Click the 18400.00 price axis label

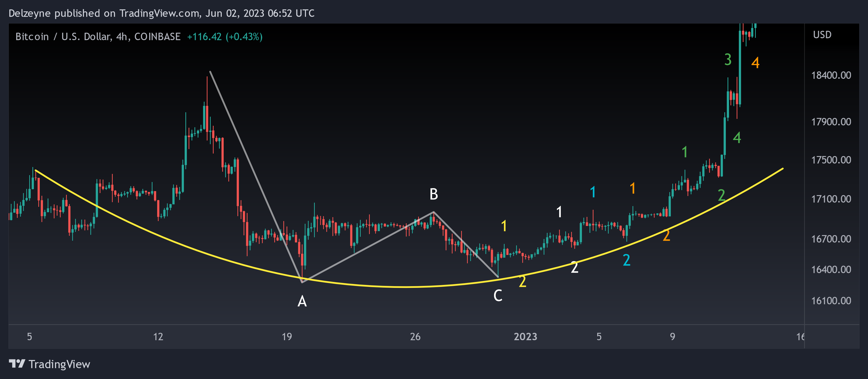coord(831,75)
